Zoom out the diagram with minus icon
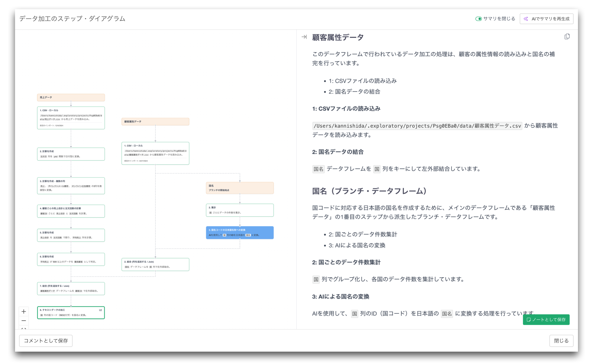The image size is (593, 364). coord(24,321)
